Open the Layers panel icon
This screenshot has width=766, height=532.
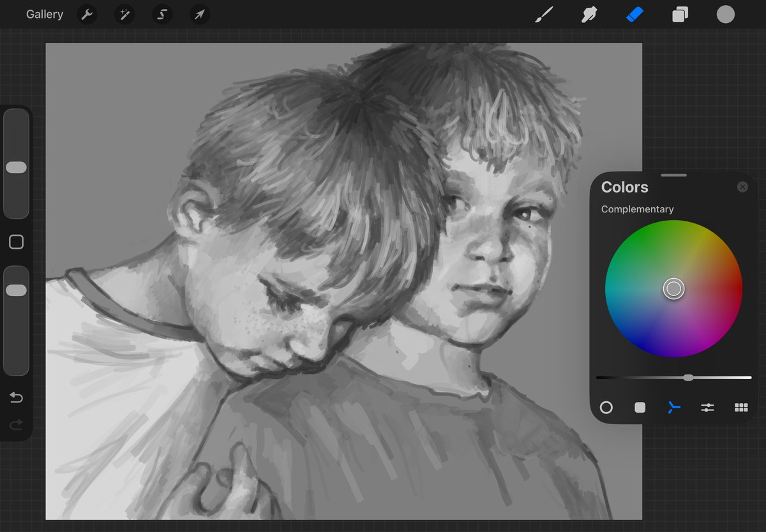point(680,14)
